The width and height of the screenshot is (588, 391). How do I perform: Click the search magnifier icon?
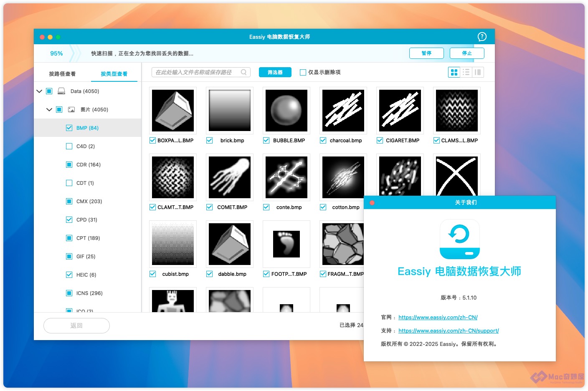pyautogui.click(x=244, y=72)
